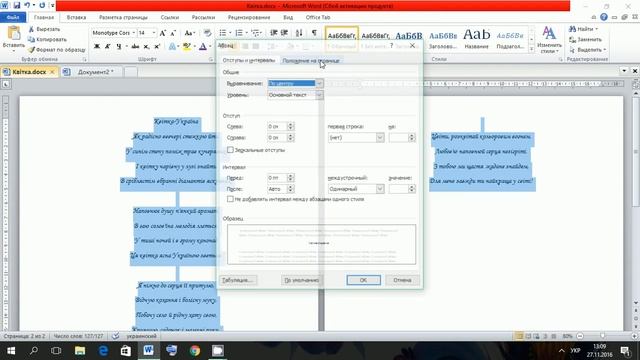The image size is (640, 360).
Task: Switch to the Рецензирование tab
Action: pos(249,18)
